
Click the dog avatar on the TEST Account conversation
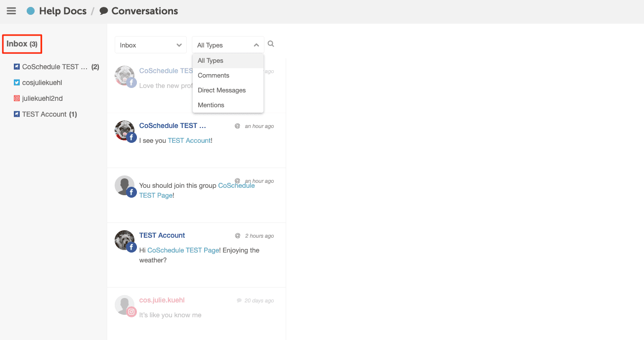[x=125, y=240]
